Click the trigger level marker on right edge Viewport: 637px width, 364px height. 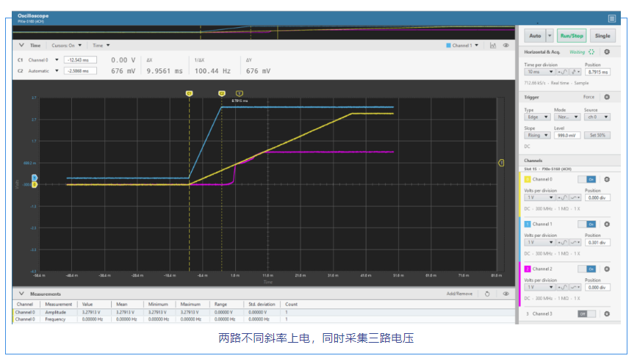point(501,163)
